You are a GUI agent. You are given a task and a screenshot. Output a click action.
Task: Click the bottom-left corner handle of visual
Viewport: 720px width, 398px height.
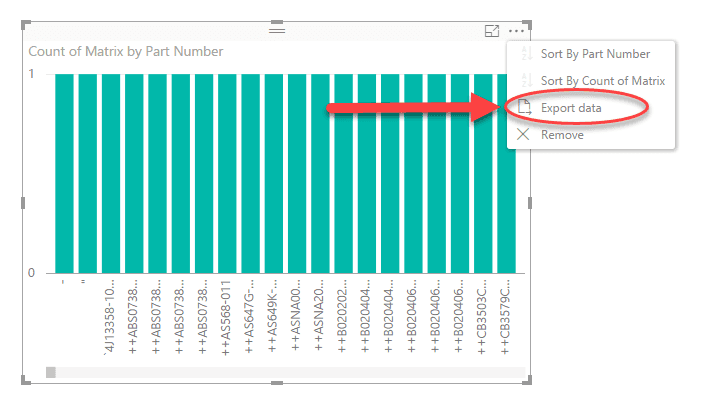pos(26,380)
